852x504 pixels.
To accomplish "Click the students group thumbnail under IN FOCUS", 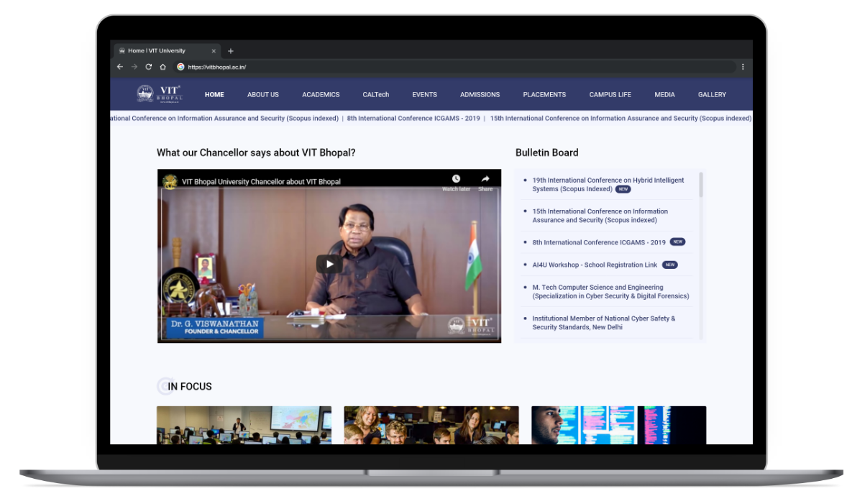I will pos(431,425).
